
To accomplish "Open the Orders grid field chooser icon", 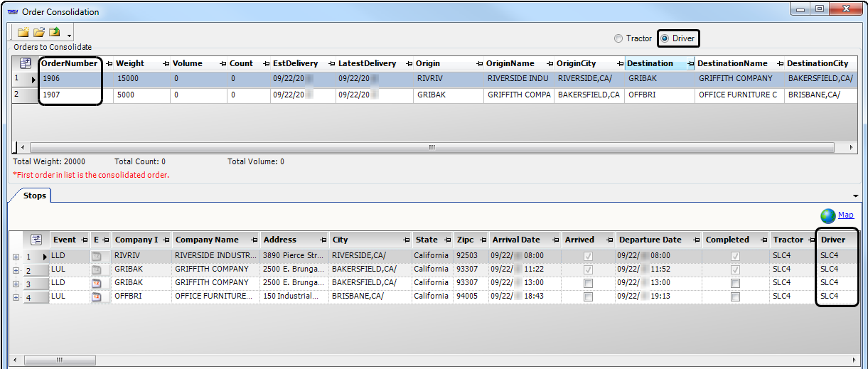I will point(26,63).
